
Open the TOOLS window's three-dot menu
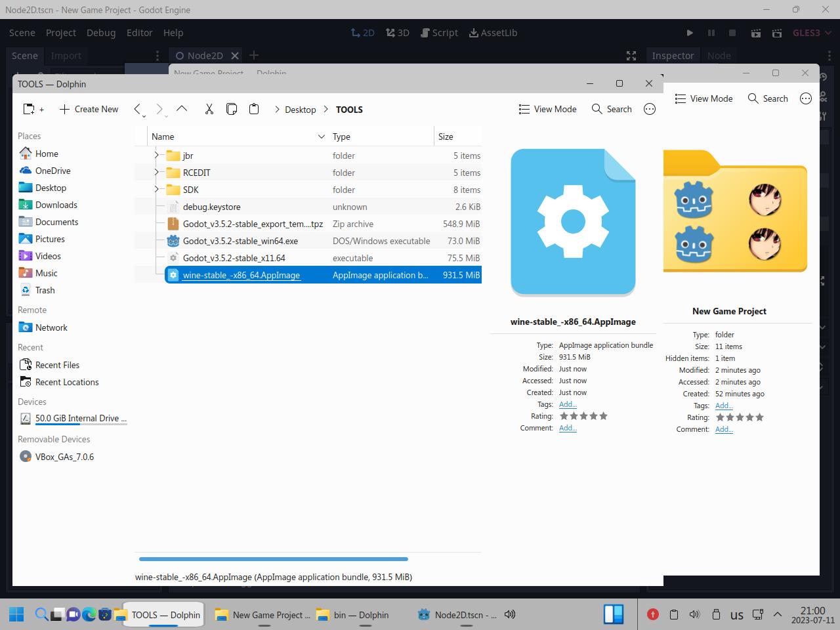[650, 109]
